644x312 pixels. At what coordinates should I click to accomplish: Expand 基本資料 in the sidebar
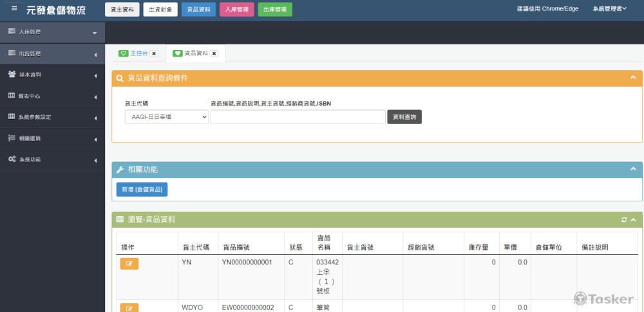point(52,75)
